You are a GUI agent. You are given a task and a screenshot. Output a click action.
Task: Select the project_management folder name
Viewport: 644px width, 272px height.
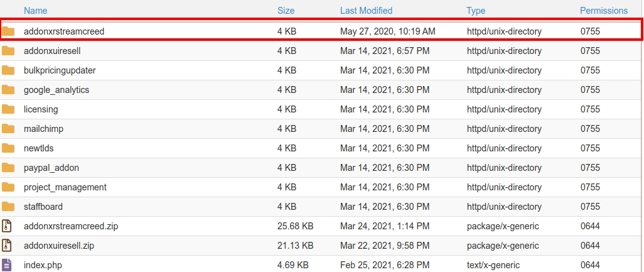65,187
